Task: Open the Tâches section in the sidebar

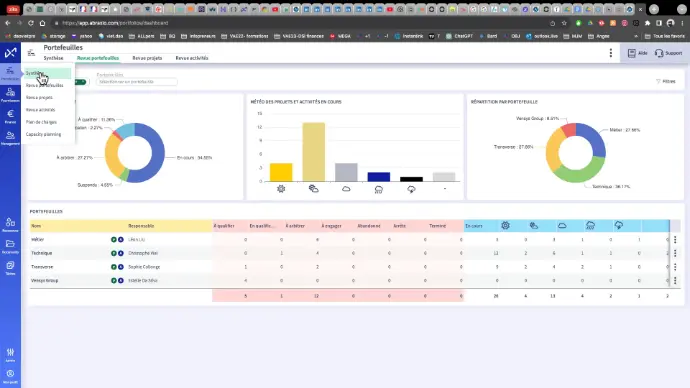Action: [x=10, y=267]
